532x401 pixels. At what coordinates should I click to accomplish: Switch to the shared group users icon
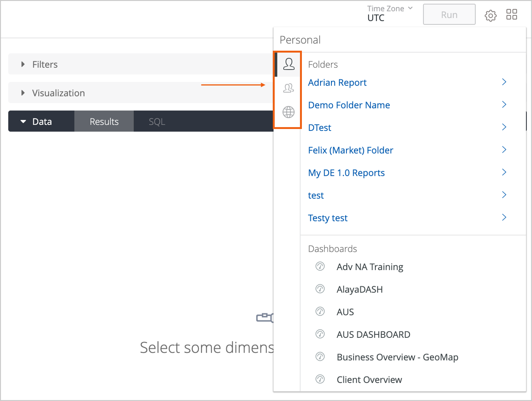click(289, 88)
